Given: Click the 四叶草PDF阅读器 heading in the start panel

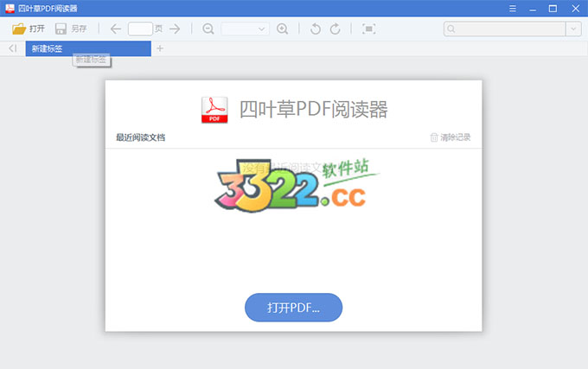Looking at the screenshot, I should click(314, 110).
